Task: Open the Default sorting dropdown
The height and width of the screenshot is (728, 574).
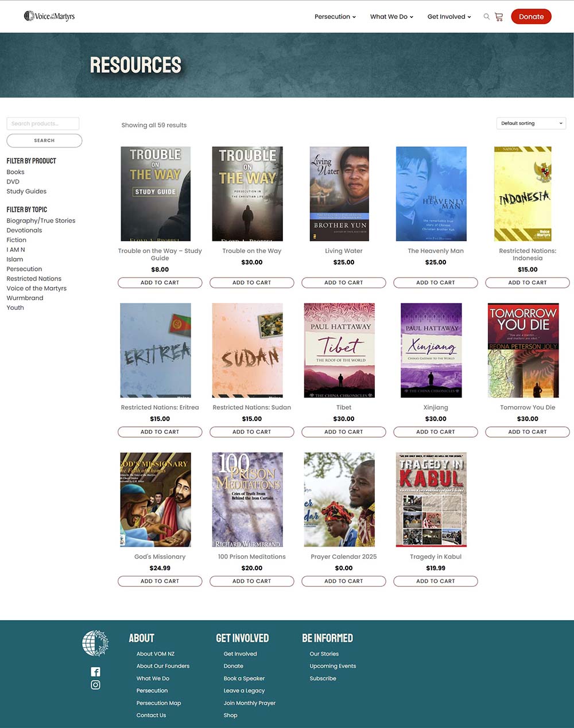Action: pyautogui.click(x=531, y=123)
